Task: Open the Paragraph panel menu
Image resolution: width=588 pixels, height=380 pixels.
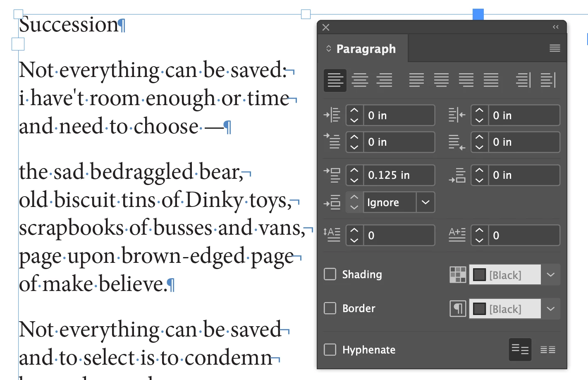Action: [555, 48]
